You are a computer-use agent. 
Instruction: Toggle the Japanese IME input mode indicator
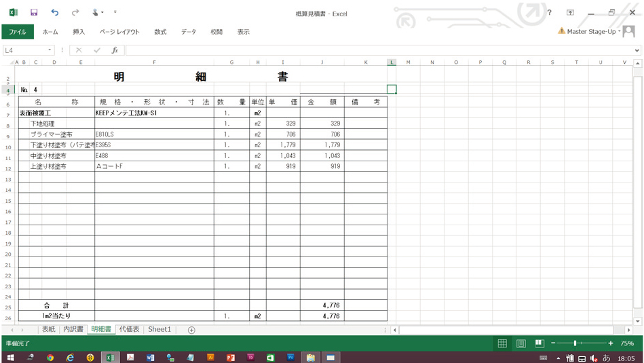click(606, 358)
